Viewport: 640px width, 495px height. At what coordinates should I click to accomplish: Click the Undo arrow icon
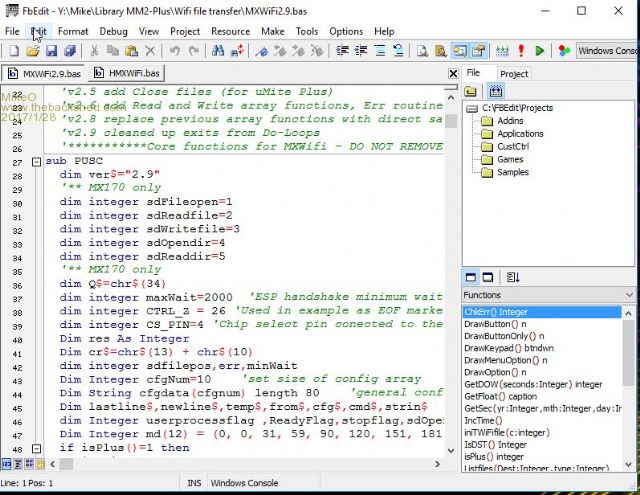(176, 51)
